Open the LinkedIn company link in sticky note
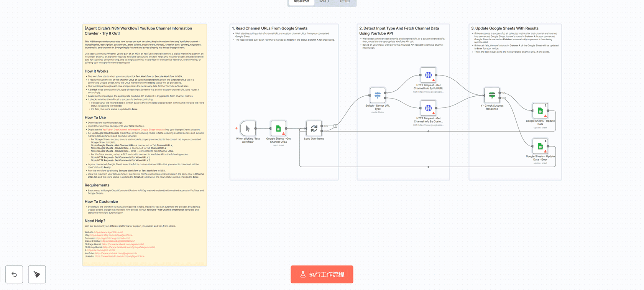The image size is (644, 290). (x=120, y=256)
